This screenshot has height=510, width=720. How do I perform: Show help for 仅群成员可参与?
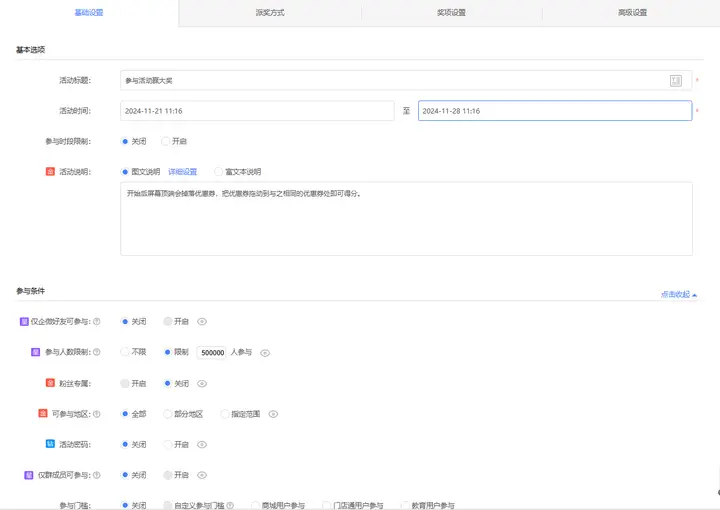pos(96,475)
